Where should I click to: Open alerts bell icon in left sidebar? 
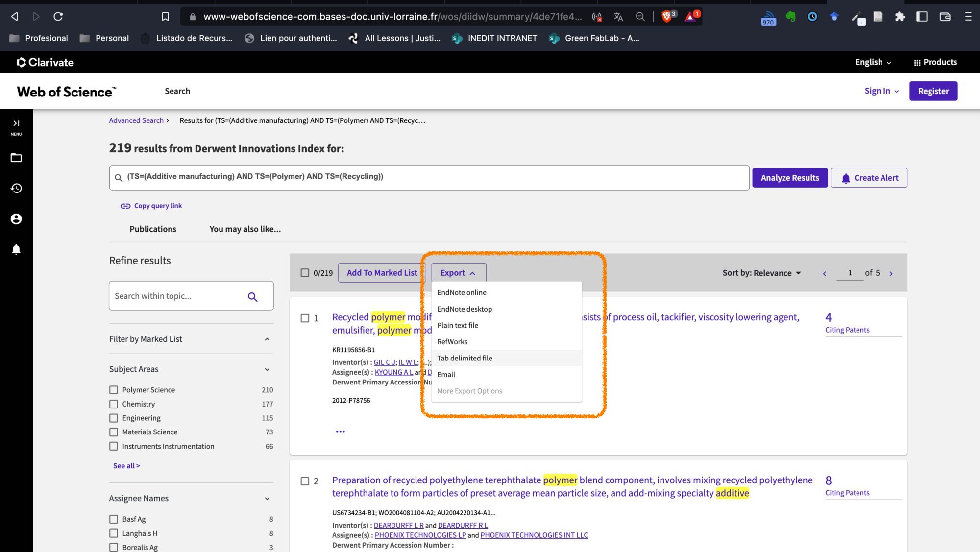pyautogui.click(x=16, y=249)
